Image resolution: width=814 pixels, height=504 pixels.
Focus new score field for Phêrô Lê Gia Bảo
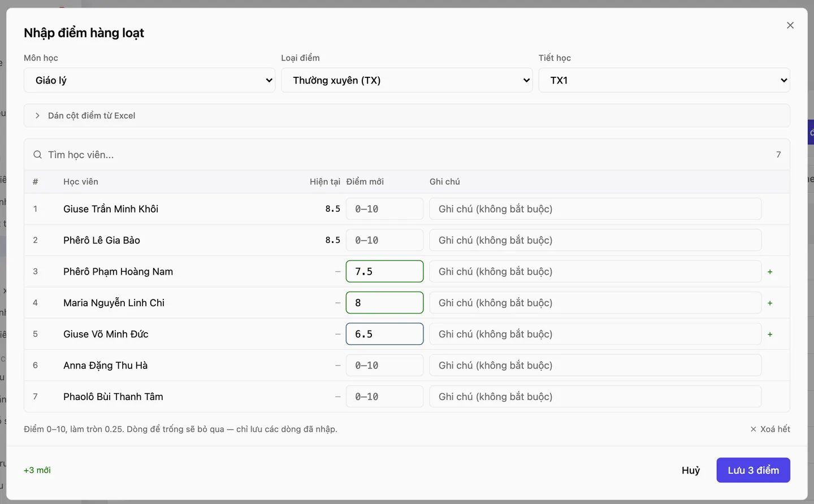384,240
